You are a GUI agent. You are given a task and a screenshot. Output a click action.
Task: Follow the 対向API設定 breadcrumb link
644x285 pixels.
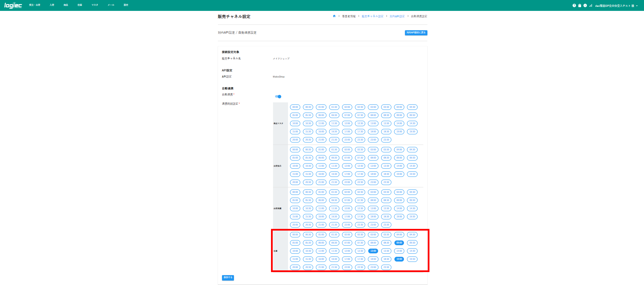[397, 16]
